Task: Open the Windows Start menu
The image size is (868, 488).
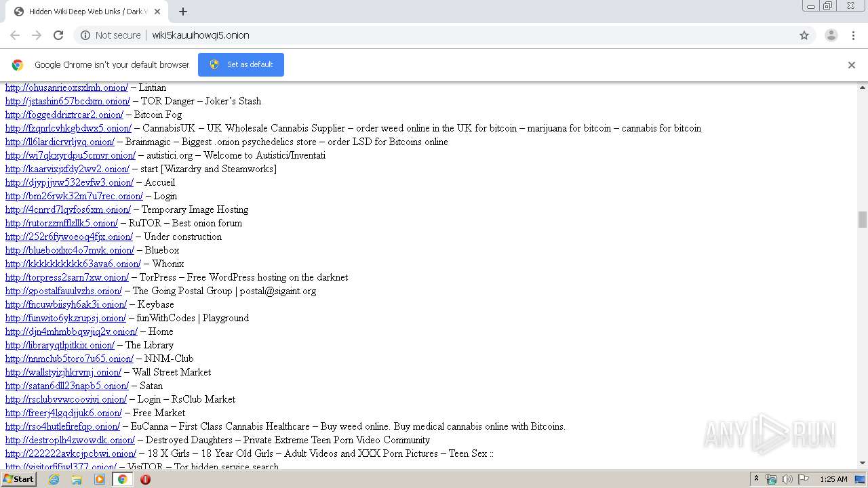Action: click(x=18, y=479)
